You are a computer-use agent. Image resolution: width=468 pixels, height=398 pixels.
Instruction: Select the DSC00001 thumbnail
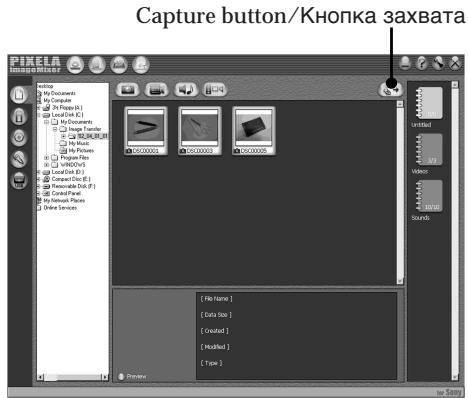(x=146, y=131)
